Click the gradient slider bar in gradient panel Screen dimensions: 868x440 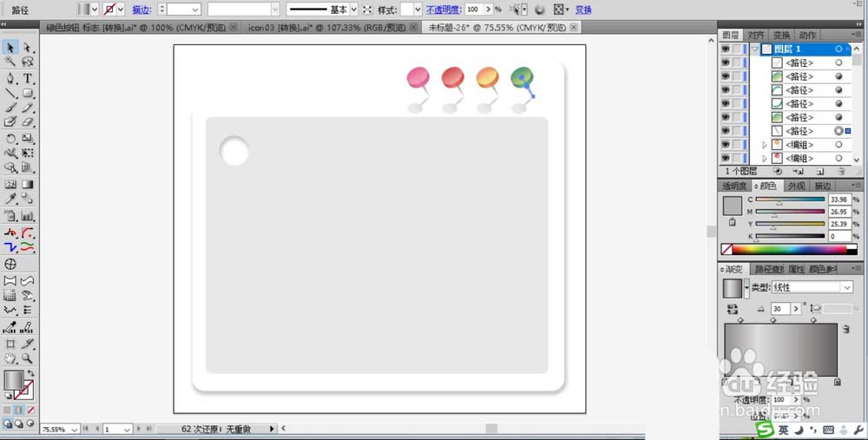point(780,350)
